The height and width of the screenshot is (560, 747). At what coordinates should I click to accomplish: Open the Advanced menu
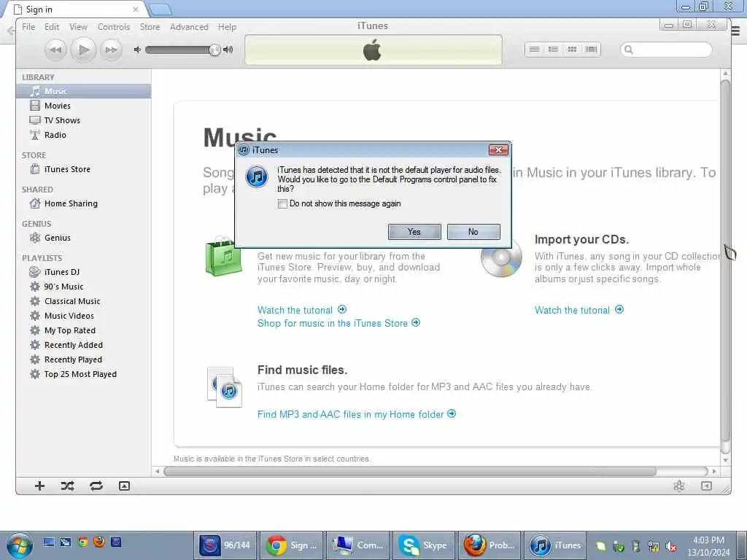(189, 27)
